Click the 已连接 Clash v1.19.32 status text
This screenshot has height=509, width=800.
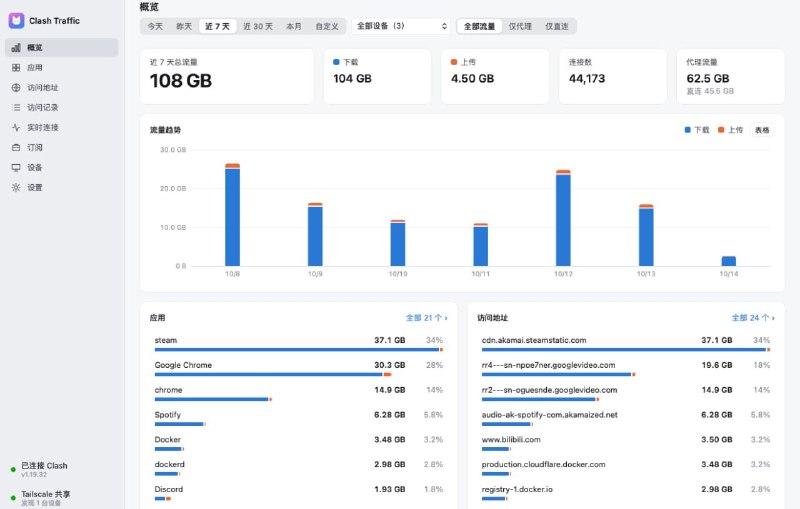pyautogui.click(x=44, y=470)
